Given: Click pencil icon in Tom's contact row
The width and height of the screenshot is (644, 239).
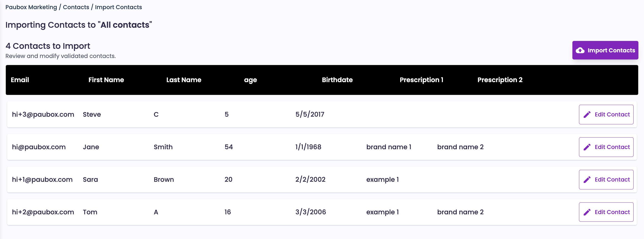Looking at the screenshot, I should coord(587,212).
